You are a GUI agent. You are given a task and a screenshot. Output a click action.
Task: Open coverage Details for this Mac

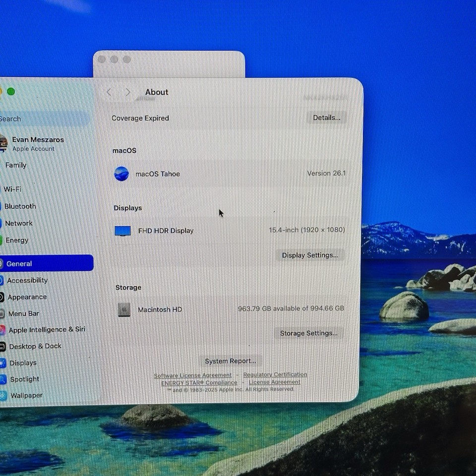(x=327, y=118)
